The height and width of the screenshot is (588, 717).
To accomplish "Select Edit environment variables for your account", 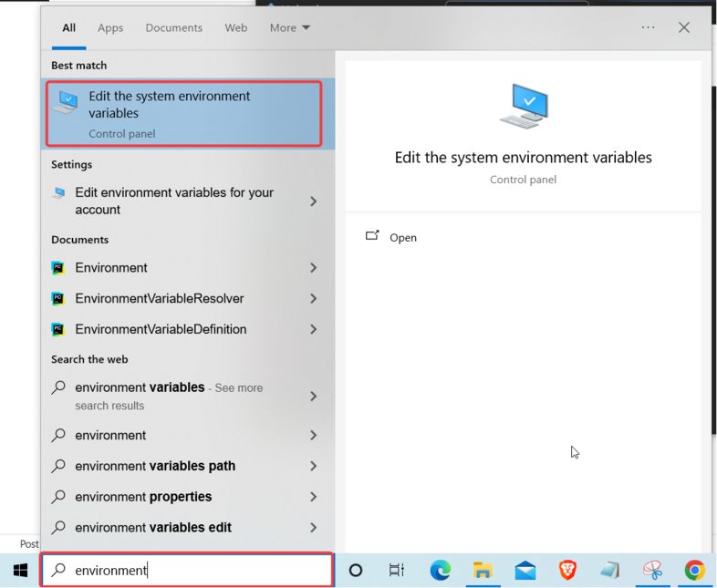I will tap(174, 201).
